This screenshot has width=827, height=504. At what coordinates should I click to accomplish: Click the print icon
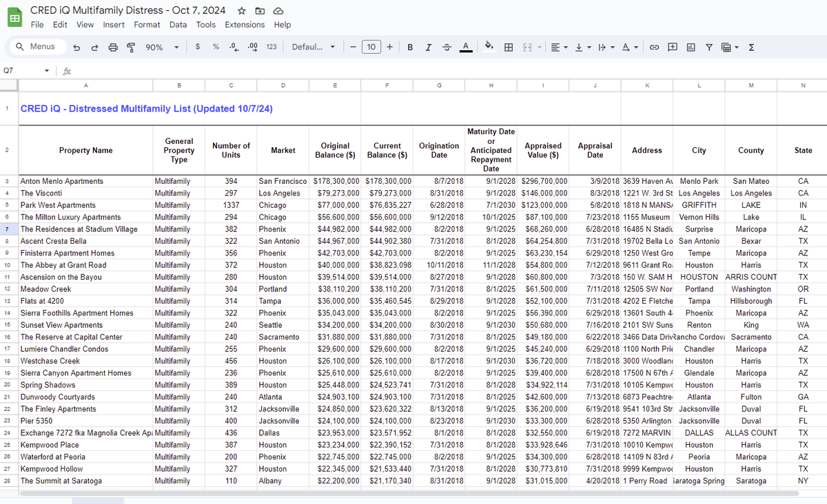(112, 47)
